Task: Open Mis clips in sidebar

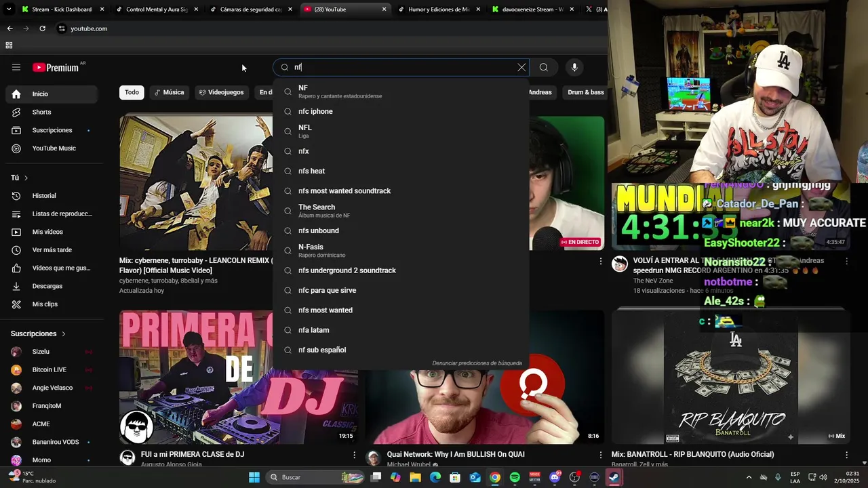Action: point(52,304)
